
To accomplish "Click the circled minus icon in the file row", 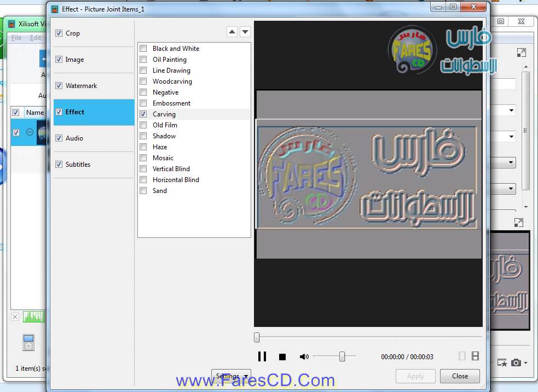I will (x=30, y=132).
